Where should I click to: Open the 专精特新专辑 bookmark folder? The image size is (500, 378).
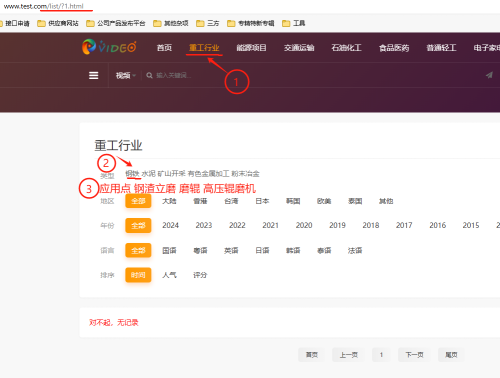(251, 23)
